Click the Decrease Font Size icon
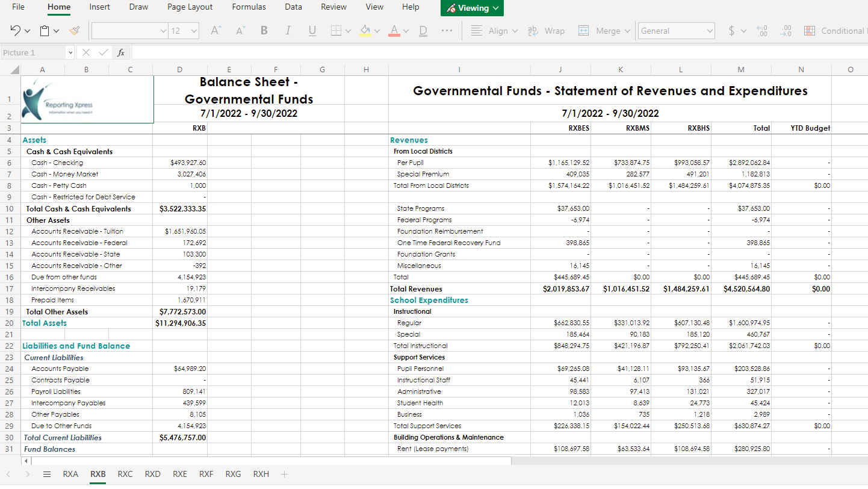This screenshot has height=489, width=868. point(239,30)
